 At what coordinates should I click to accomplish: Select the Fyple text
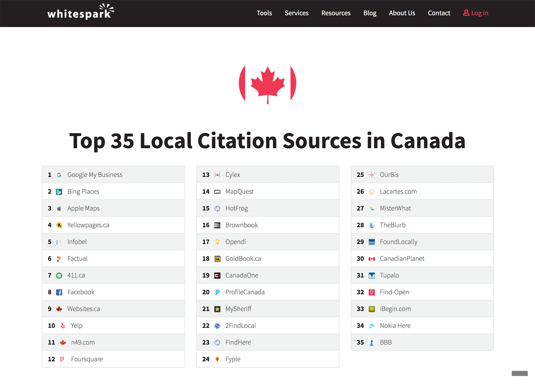(x=233, y=359)
